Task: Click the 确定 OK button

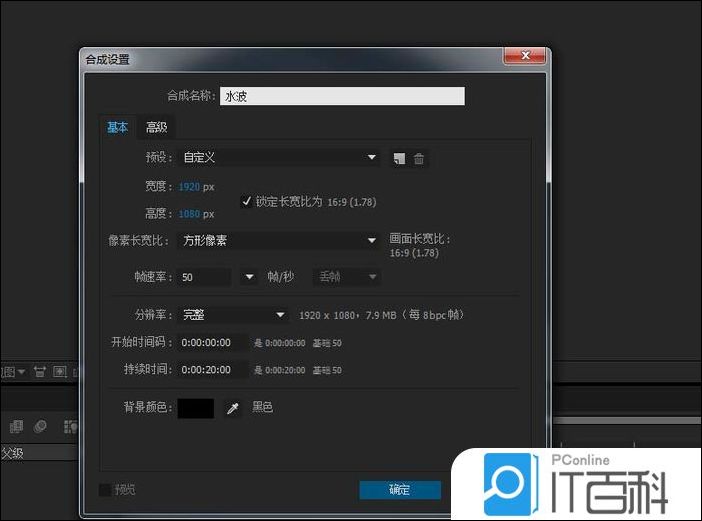Action: click(x=400, y=490)
